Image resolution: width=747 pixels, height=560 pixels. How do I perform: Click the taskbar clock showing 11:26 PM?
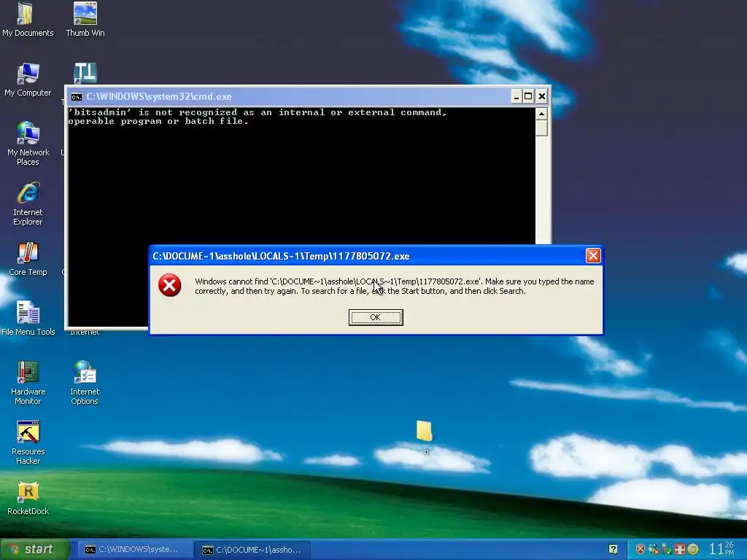721,548
